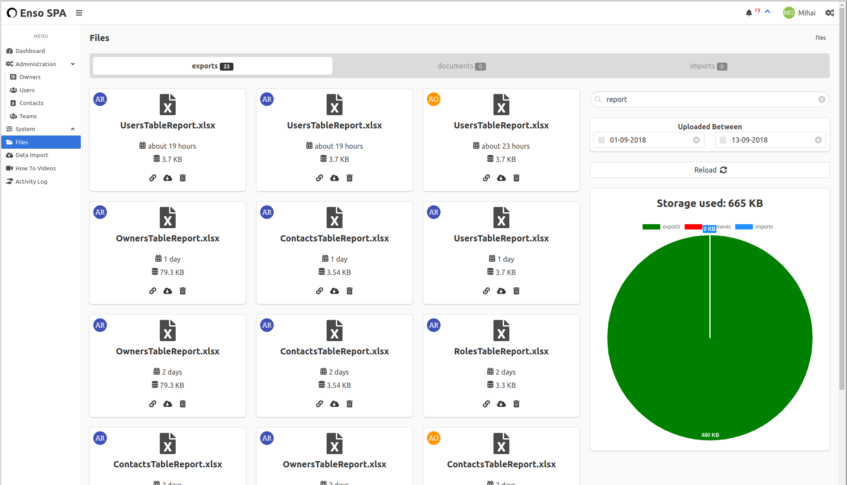Viewport: 847px width, 485px height.
Task: Toggle the blue imports legend in chart
Action: point(754,227)
